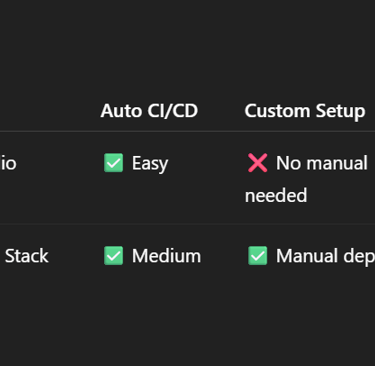Screen dimensions: 375x366
Task: Click the word Setup in the header
Action: coord(340,112)
